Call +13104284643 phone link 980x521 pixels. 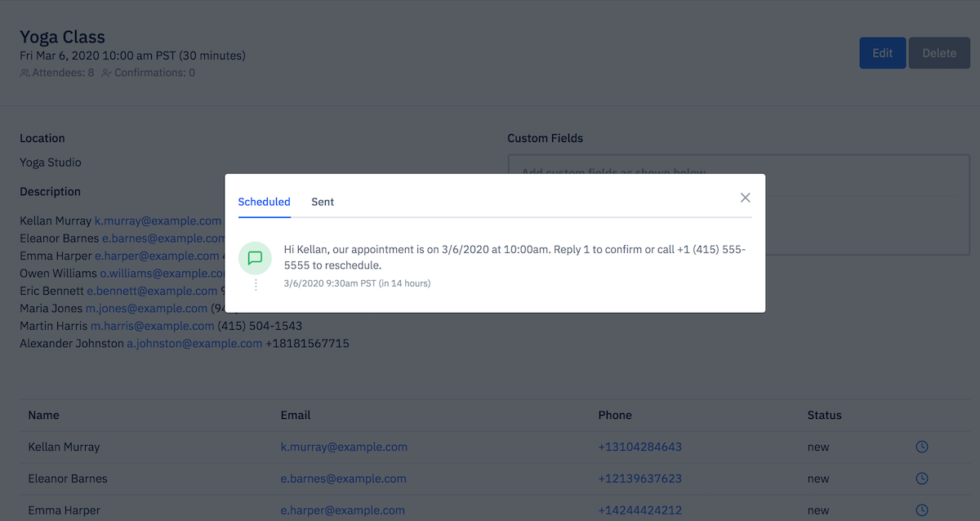click(x=640, y=447)
